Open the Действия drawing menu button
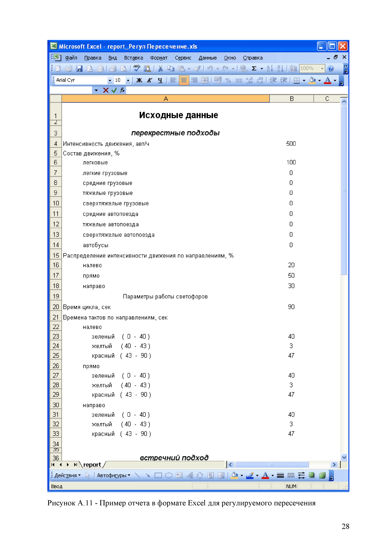 point(67,476)
